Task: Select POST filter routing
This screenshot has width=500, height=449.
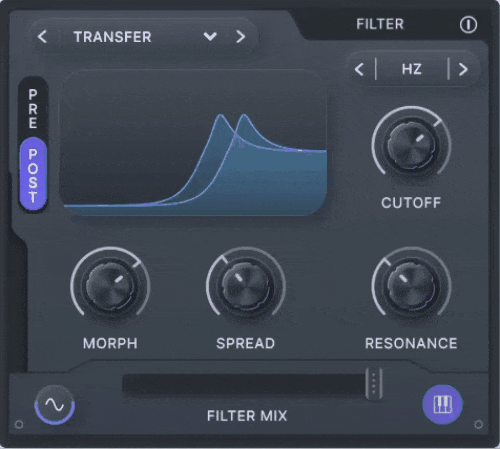Action: pyautogui.click(x=33, y=174)
